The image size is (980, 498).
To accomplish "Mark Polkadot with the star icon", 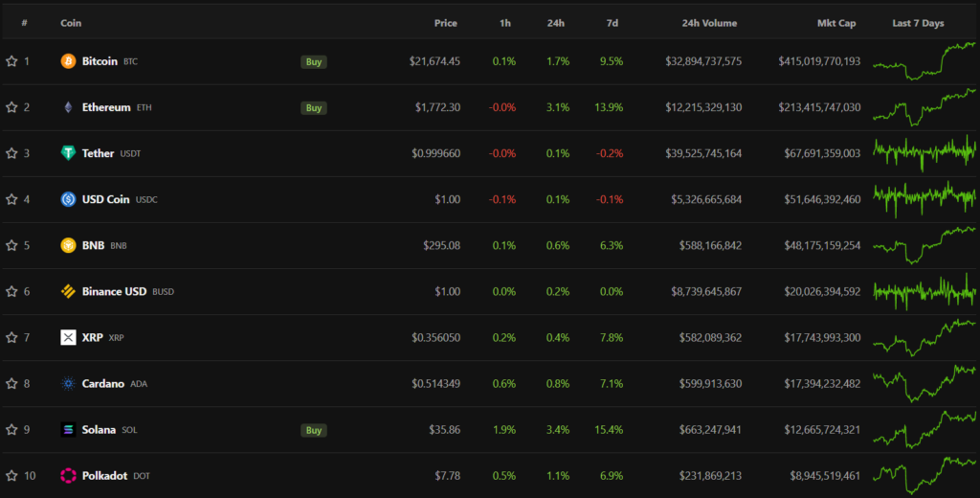I will click(11, 475).
